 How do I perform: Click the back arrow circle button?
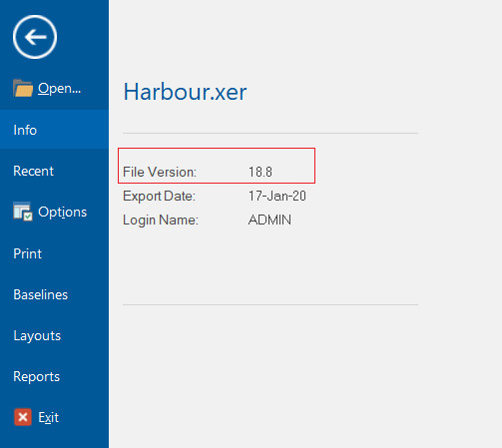point(35,37)
